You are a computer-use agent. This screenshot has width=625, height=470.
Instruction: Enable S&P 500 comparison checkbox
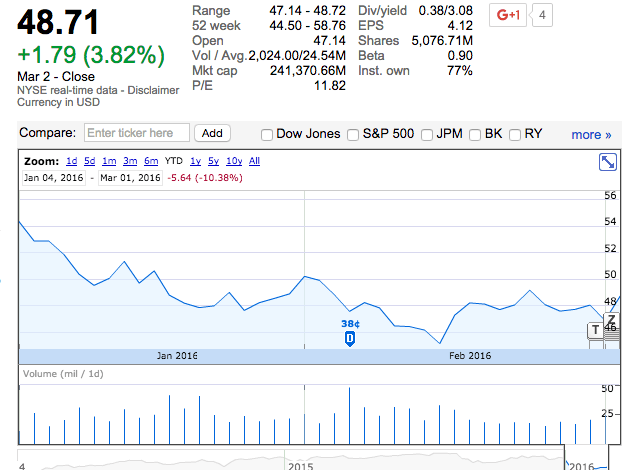(353, 135)
